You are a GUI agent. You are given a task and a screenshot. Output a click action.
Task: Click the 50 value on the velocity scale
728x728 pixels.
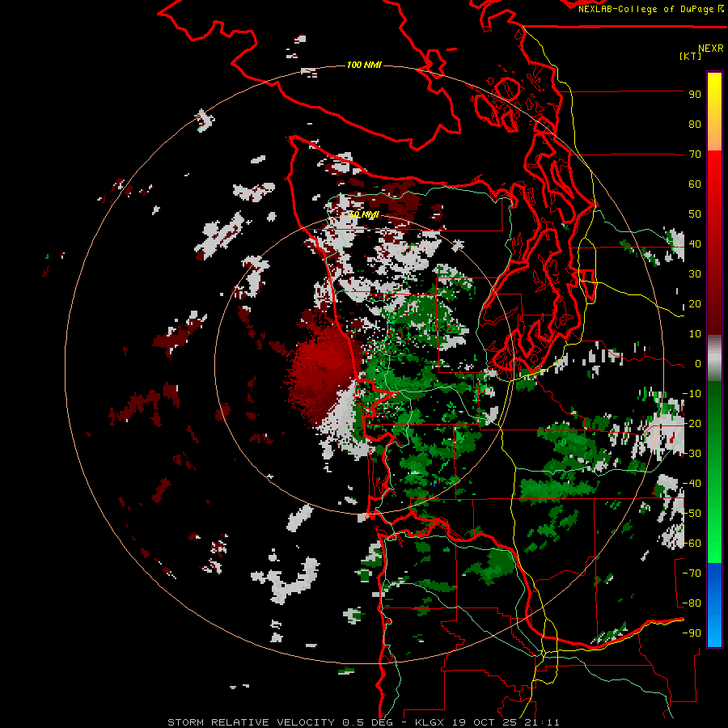(695, 214)
